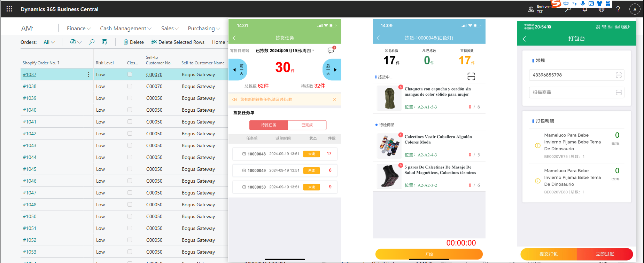Check the Closed box for order #1040
The image size is (644, 263).
click(130, 110)
